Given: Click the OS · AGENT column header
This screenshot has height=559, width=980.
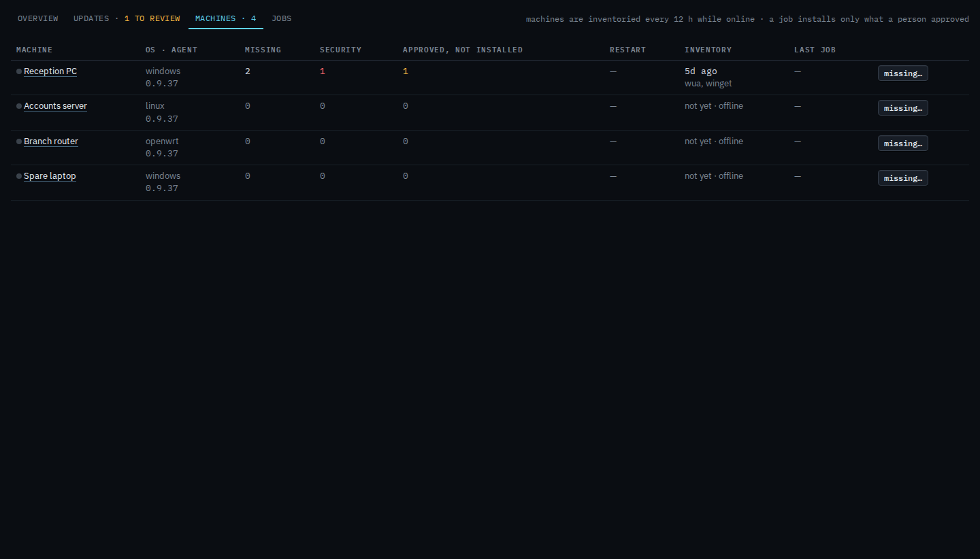Looking at the screenshot, I should 171,50.
